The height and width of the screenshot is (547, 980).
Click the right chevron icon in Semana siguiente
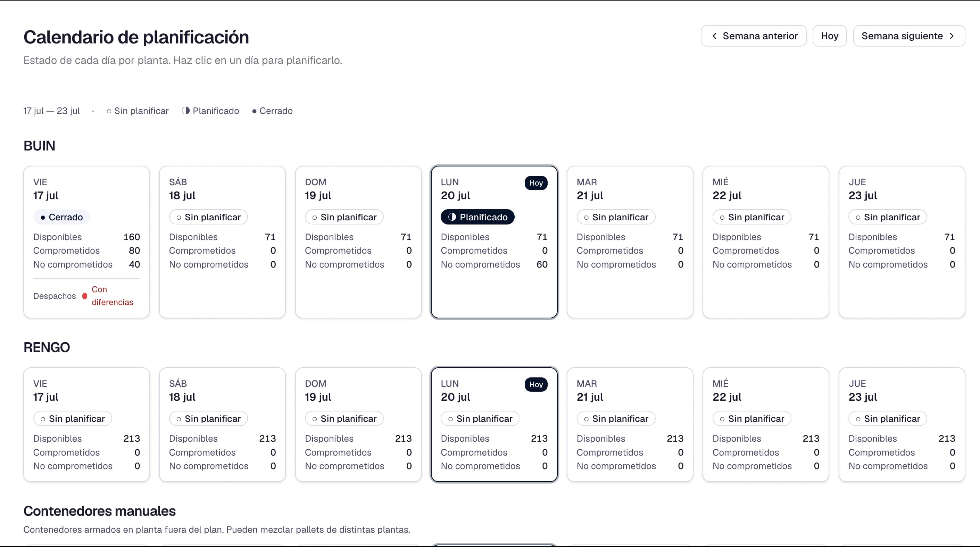(952, 36)
